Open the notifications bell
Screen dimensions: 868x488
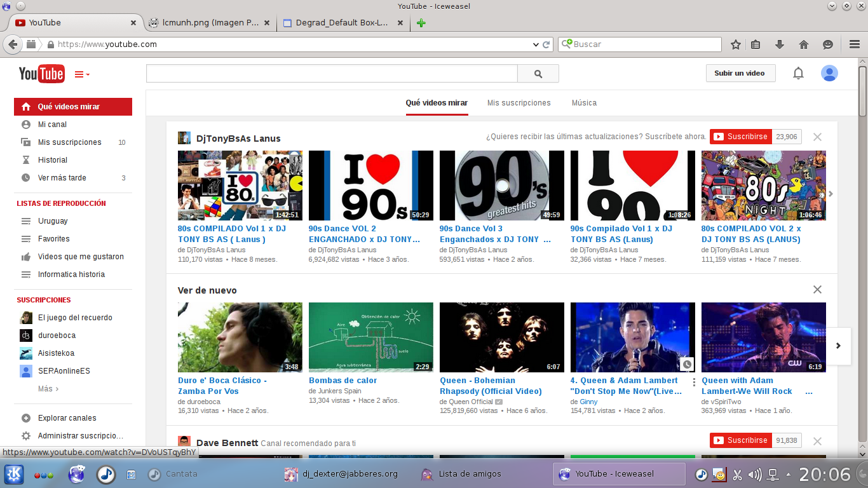(x=798, y=73)
